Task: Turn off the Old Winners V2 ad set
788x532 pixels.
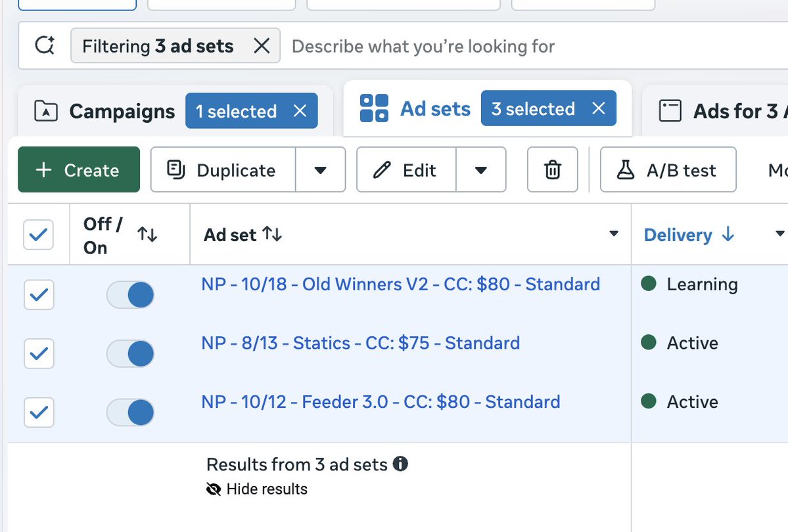Action: pos(130,295)
